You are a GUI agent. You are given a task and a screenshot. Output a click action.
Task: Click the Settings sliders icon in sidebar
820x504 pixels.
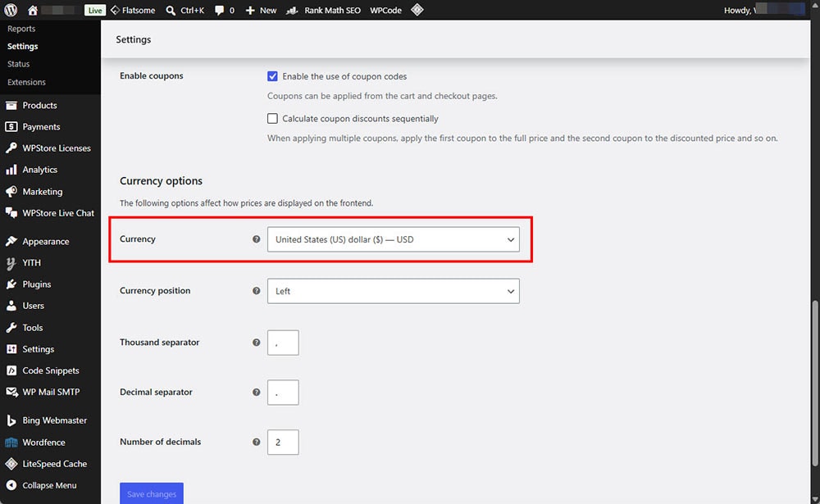click(x=11, y=349)
